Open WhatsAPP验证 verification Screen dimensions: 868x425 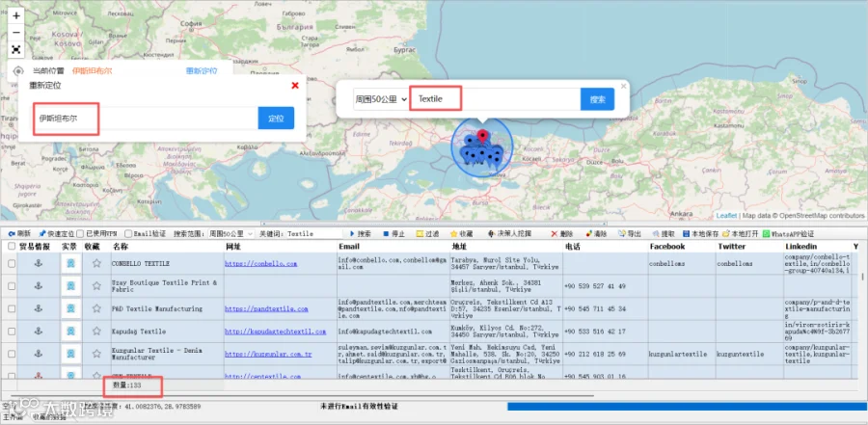coord(788,234)
